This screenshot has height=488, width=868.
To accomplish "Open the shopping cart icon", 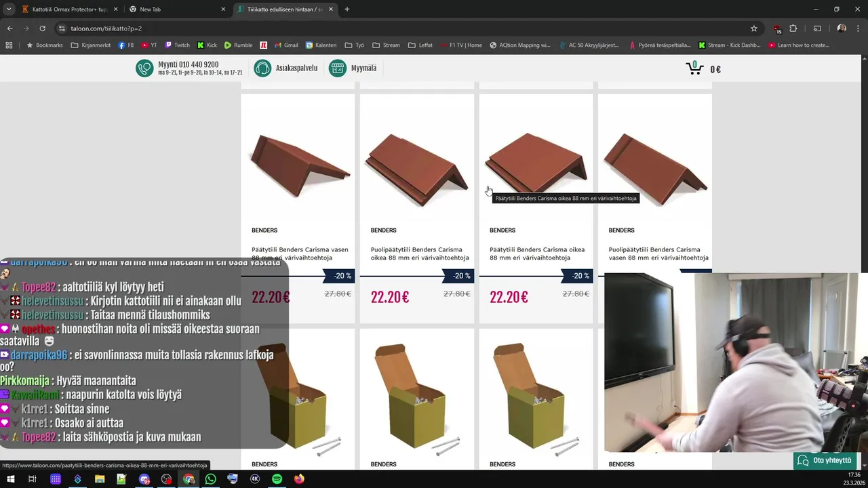I will pos(694,68).
